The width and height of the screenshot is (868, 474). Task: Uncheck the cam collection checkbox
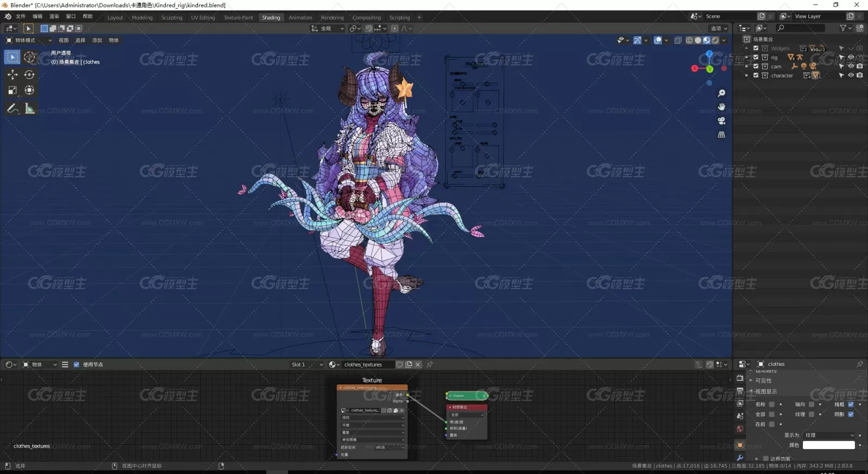coord(756,66)
